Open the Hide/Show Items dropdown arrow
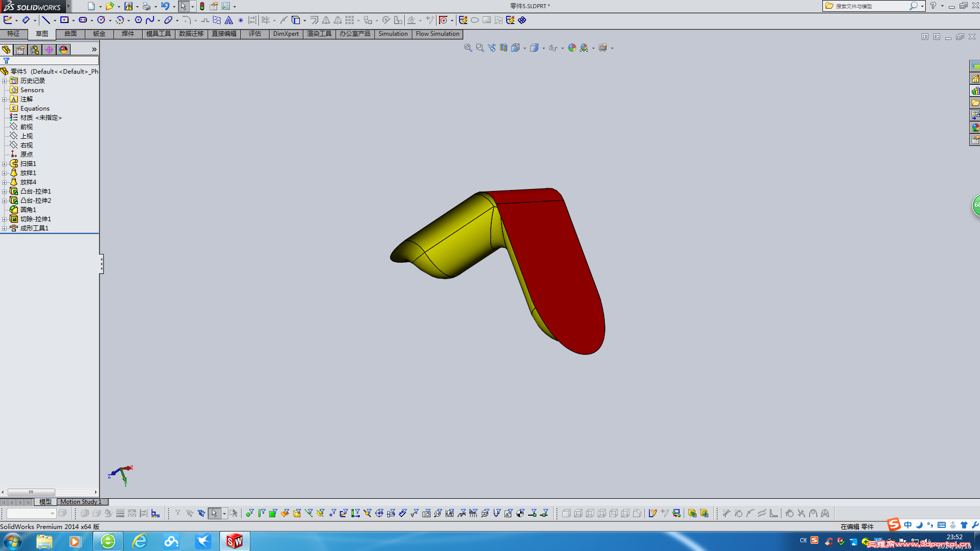This screenshot has height=551, width=980. pos(562,48)
